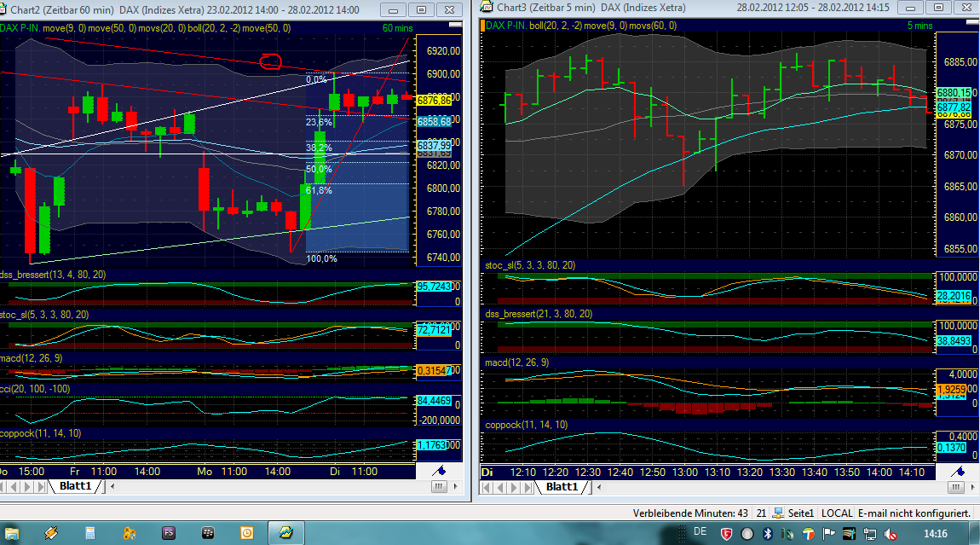The height and width of the screenshot is (545, 980).
Task: Select the active trading platform icon in taskbar
Action: [285, 532]
